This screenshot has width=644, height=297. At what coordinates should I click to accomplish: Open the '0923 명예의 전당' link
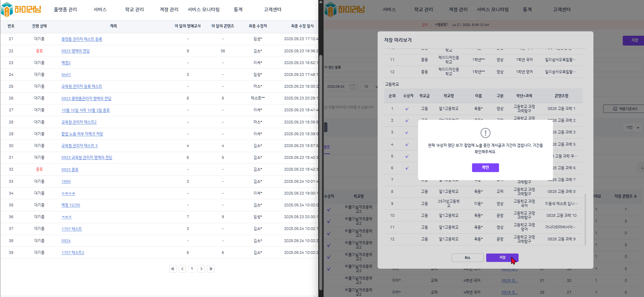(76, 51)
